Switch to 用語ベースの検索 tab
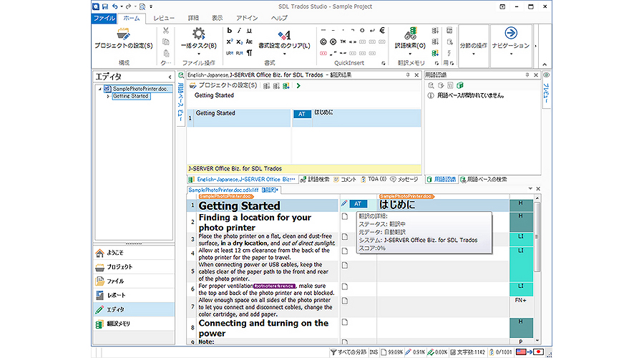 tap(484, 180)
